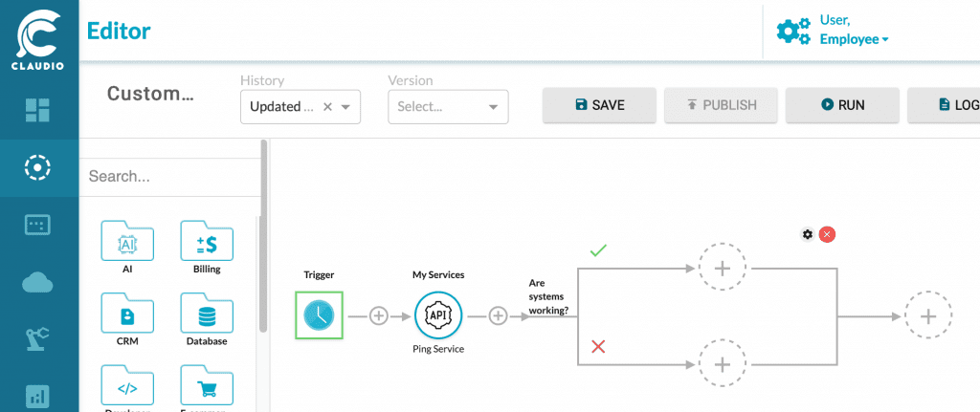Image resolution: width=980 pixels, height=412 pixels.
Task: Open the User Employee dropdown
Action: (x=854, y=30)
